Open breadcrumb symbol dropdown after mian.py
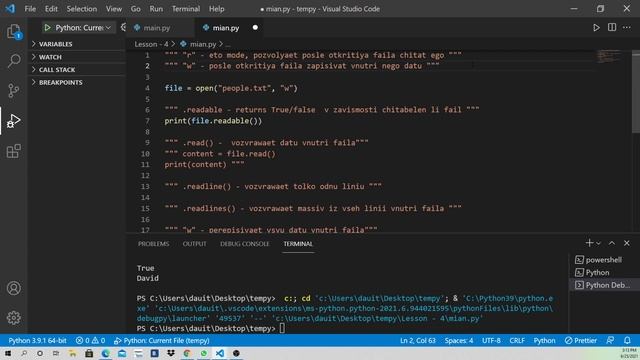 228,44
